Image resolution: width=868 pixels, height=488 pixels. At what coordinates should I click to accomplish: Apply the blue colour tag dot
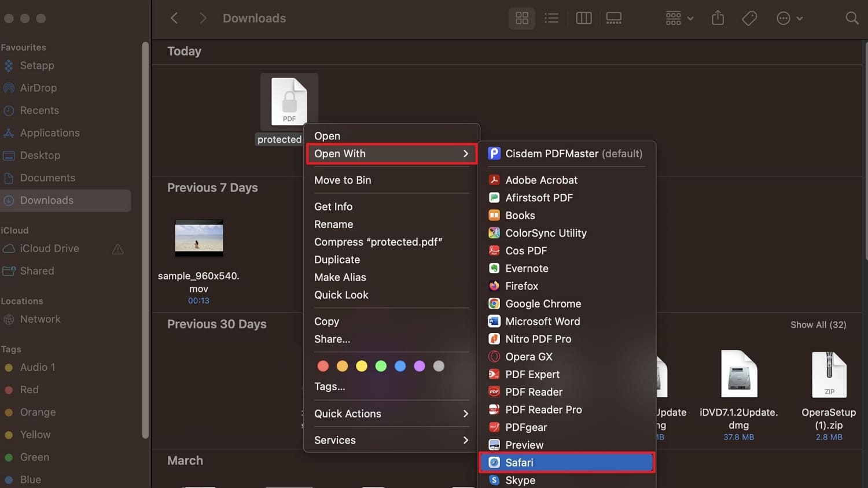point(400,366)
